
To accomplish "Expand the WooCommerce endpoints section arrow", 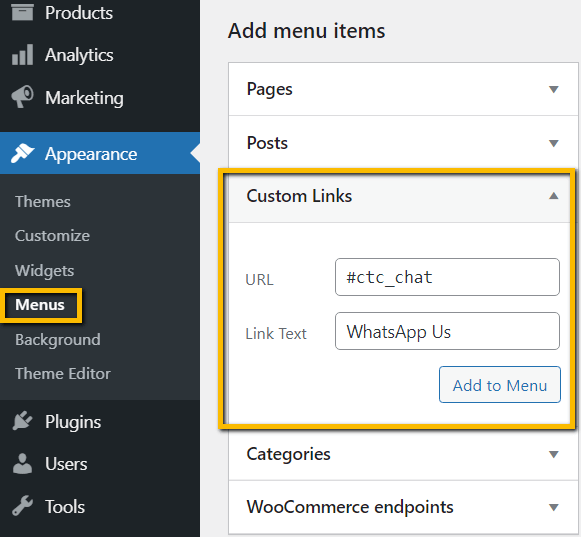I will click(x=553, y=507).
